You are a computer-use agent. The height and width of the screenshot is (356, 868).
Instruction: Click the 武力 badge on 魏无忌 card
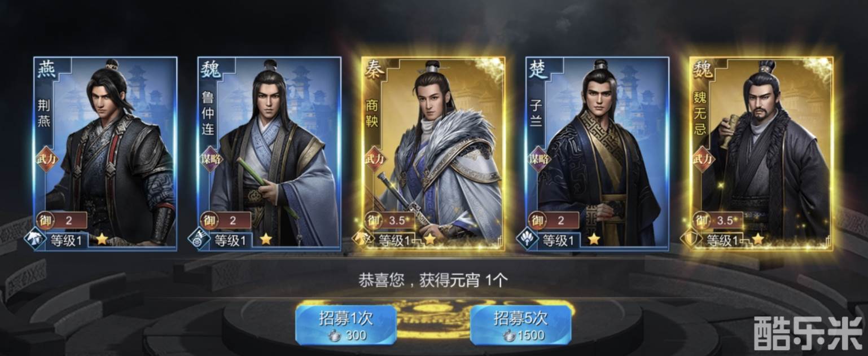704,159
